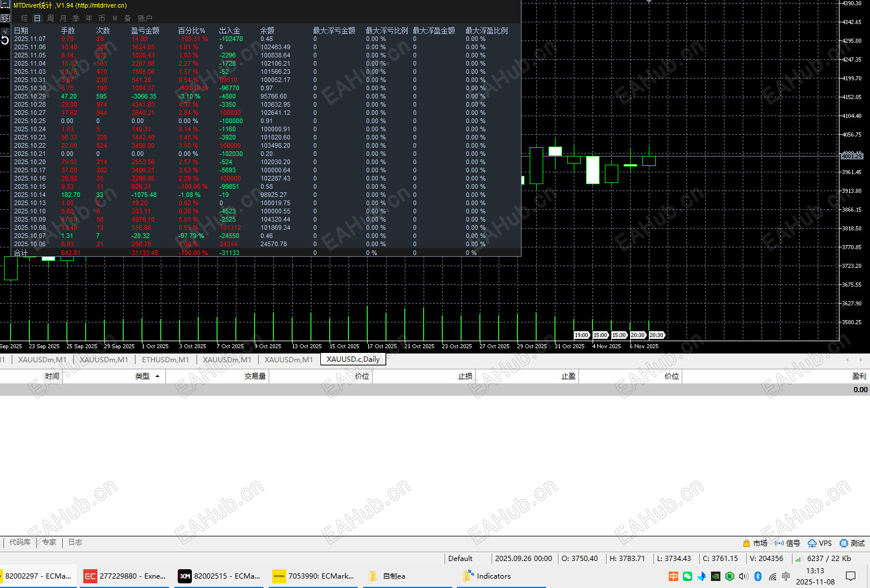
Task: Click the 15:00 event marker on chart
Action: pyautogui.click(x=600, y=335)
